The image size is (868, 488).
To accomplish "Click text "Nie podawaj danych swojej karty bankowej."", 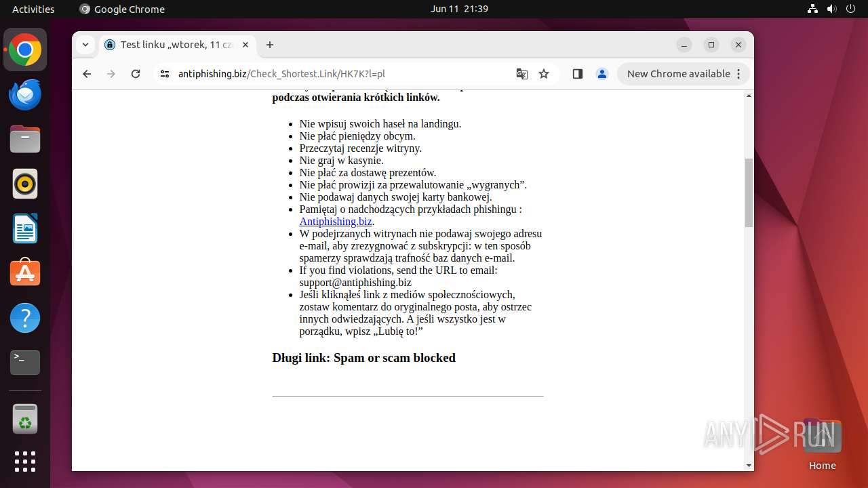I will (396, 197).
